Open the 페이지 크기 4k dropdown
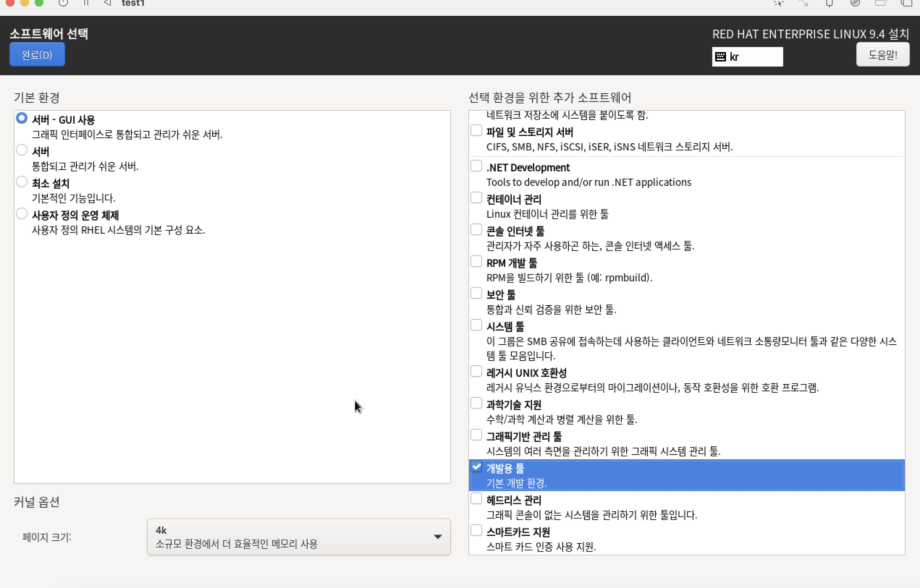 298,536
